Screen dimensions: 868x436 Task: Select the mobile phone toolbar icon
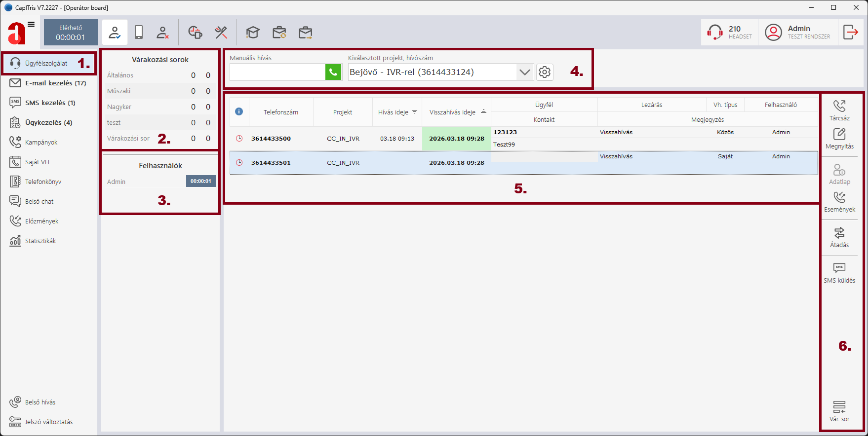139,33
